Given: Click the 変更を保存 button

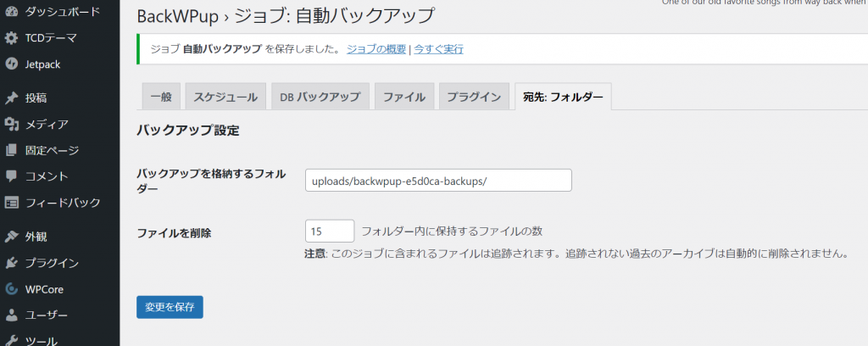Looking at the screenshot, I should point(170,307).
